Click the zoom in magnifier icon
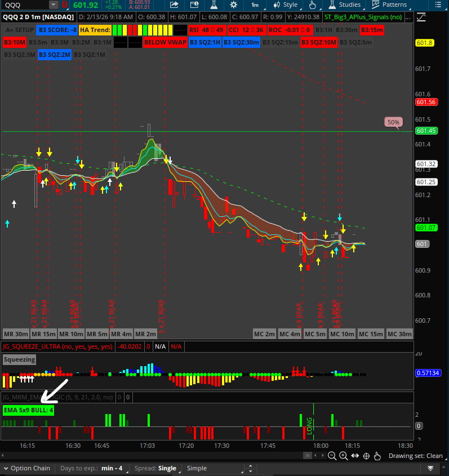This screenshot has width=449, height=476. pyautogui.click(x=344, y=456)
